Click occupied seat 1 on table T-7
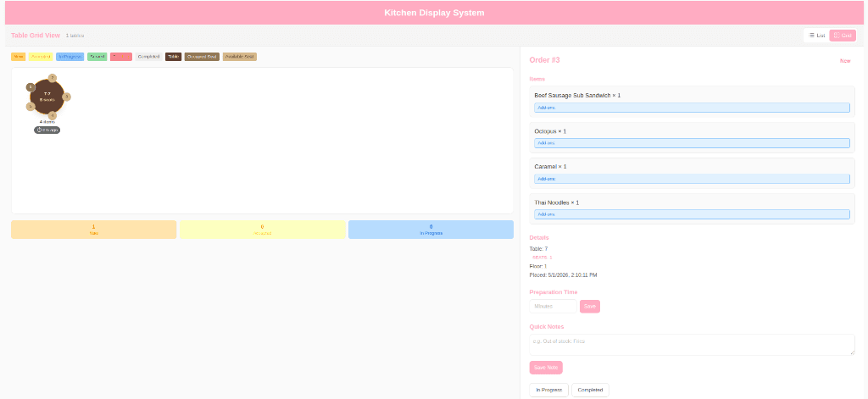The height and width of the screenshot is (399, 868). [x=31, y=87]
